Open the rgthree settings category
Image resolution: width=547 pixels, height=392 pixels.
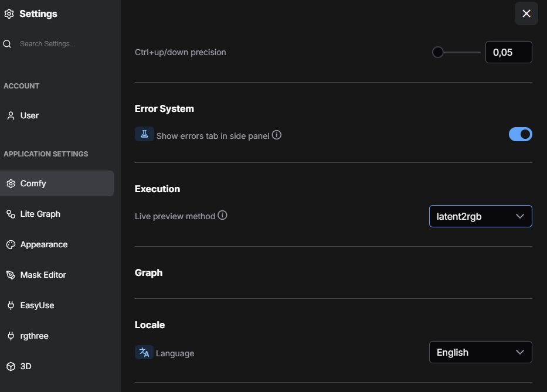[57, 336]
